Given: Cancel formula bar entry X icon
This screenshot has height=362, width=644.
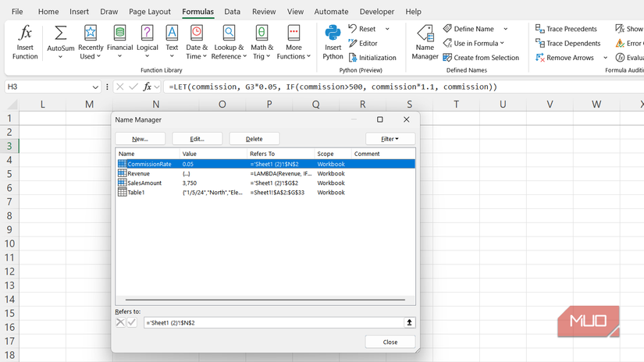Looking at the screenshot, I should coord(120,87).
